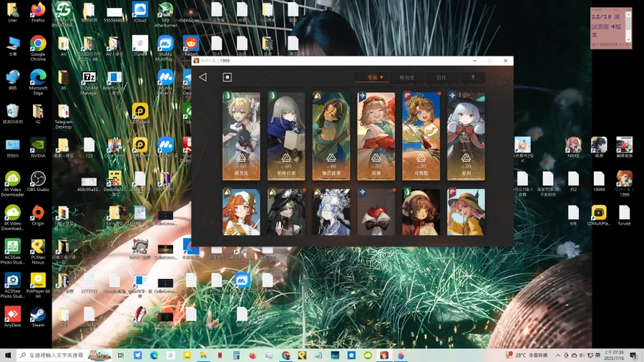
Task: Open the Origin desktop icon
Action: click(x=38, y=215)
